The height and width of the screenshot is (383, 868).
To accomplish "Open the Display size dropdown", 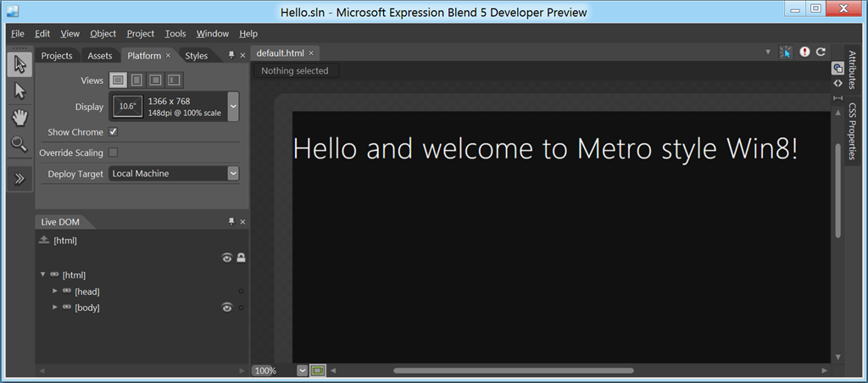I will pyautogui.click(x=233, y=106).
